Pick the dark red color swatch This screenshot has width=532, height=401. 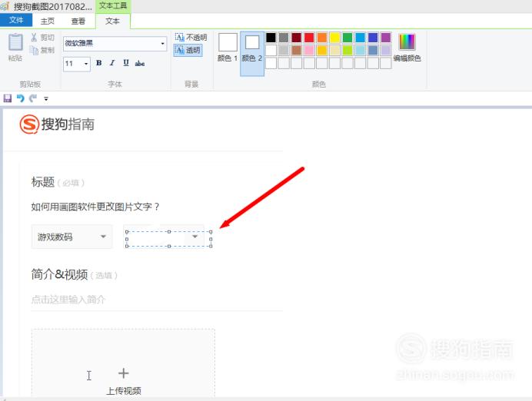[x=296, y=38]
